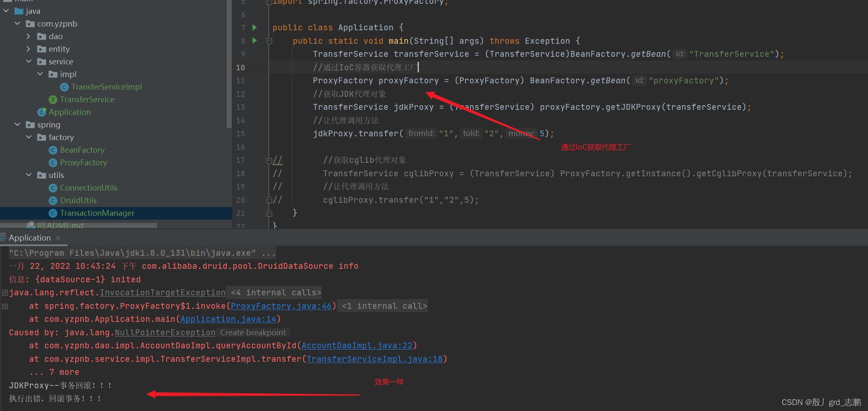Close the Application run tab
The width and height of the screenshot is (868, 411).
(x=58, y=238)
